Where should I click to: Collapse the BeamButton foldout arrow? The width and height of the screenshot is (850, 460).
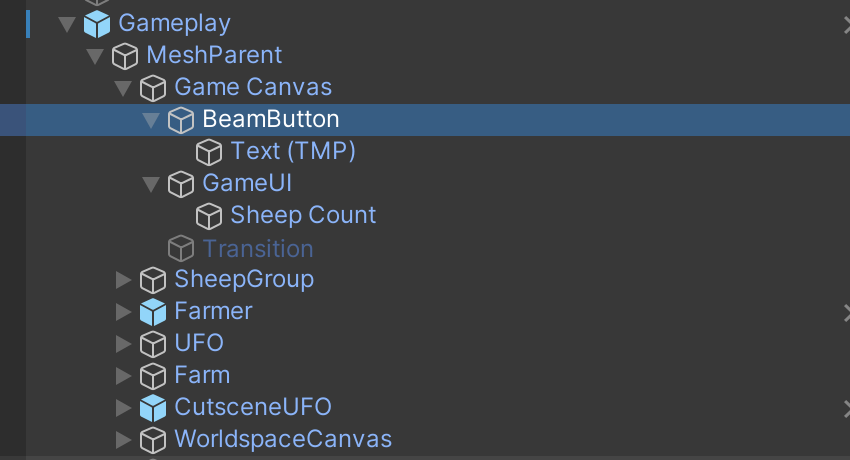pos(151,120)
